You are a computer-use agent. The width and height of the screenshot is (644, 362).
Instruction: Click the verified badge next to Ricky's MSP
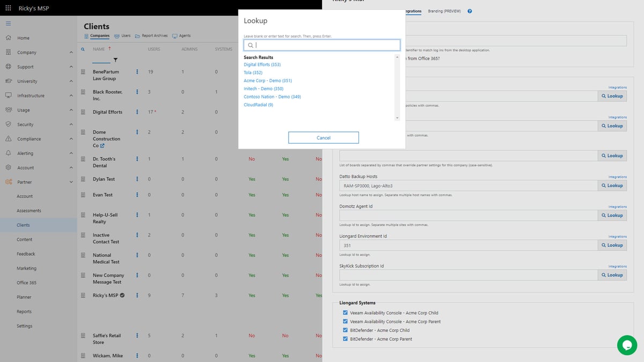coord(122,295)
